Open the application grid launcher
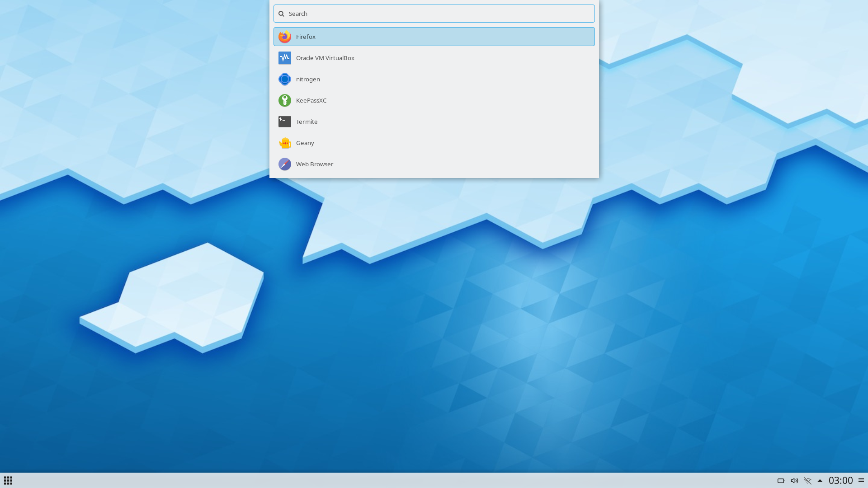Screen dimensions: 868x488 click(x=8, y=480)
